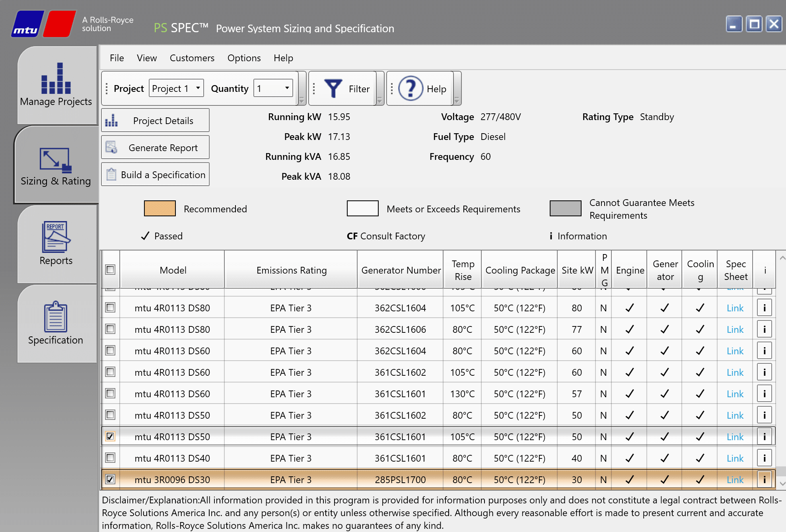Screen dimensions: 786x532
Task: Select the 285PSL1700 generator number cell
Action: [400, 480]
